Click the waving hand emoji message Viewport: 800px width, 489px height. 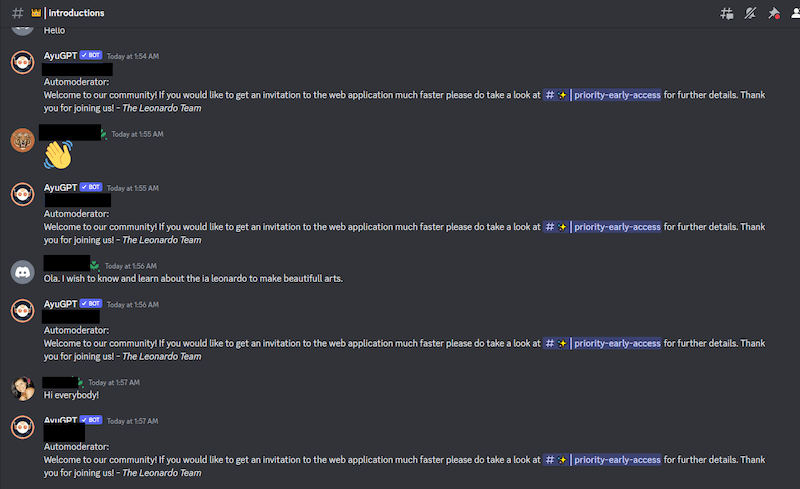(58, 155)
